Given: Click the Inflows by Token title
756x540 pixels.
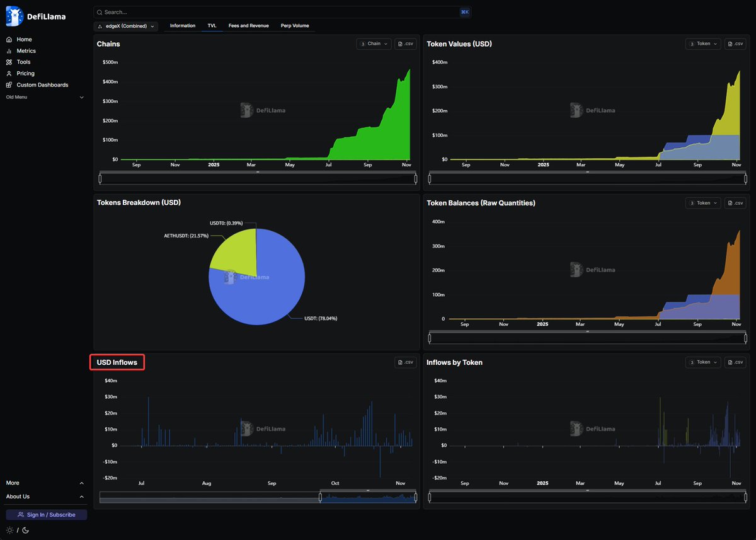Looking at the screenshot, I should point(455,362).
